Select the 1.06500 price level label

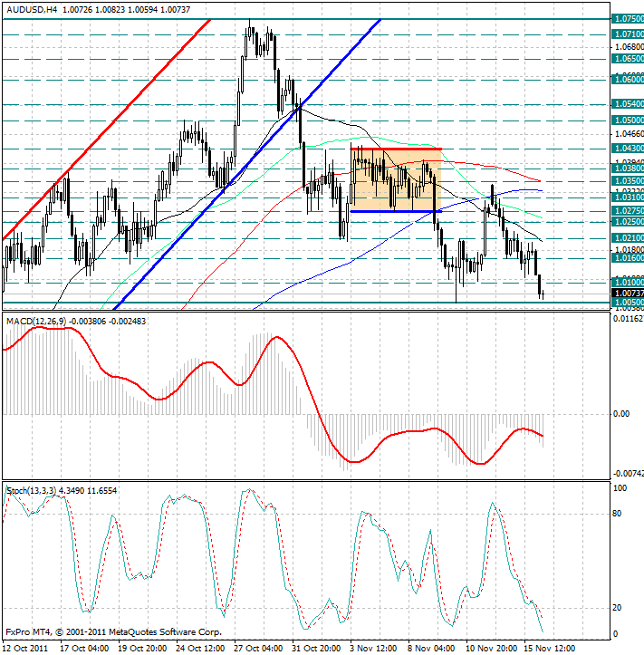(x=628, y=59)
